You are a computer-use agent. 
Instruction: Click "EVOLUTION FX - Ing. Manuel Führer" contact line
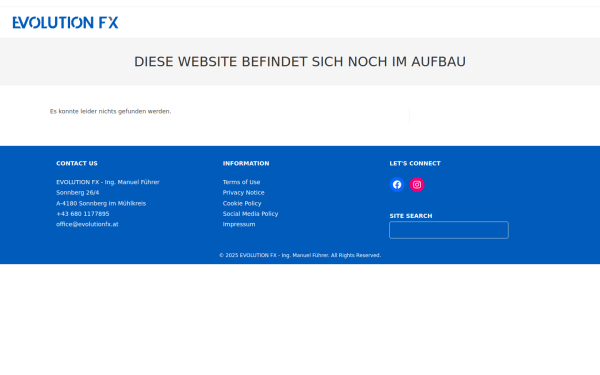point(108,182)
